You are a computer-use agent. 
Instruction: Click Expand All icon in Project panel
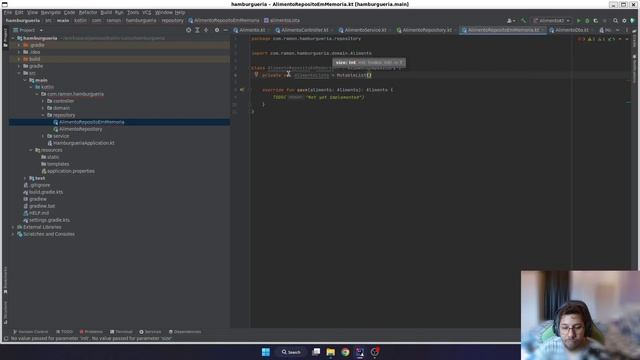click(197, 30)
